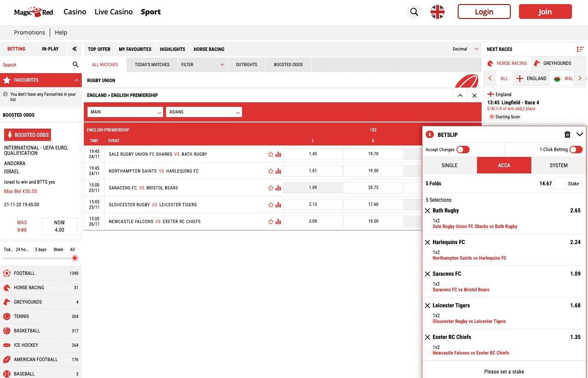Collapse the English Premiership section arrow
Image resolution: width=588 pixels, height=378 pixels.
460,95
